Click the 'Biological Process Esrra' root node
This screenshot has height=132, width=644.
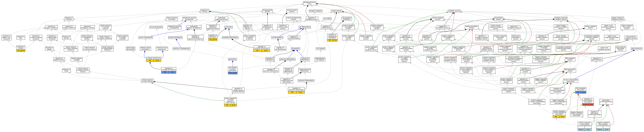tap(309, 3)
